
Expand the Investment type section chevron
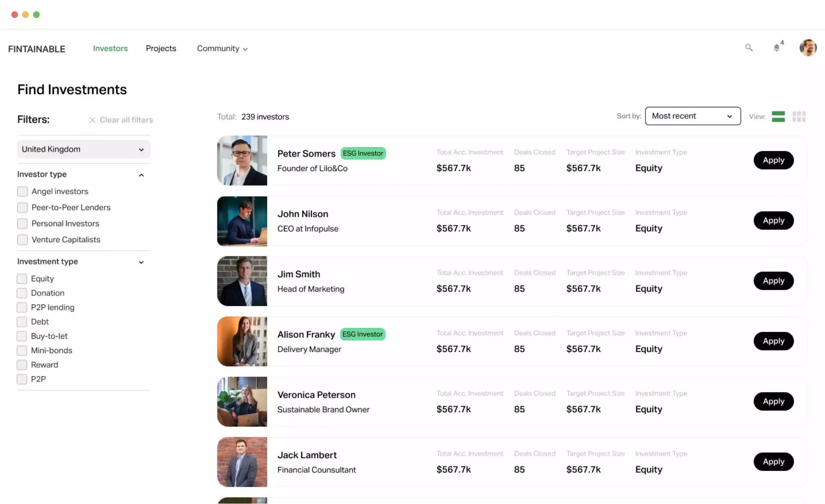click(141, 262)
